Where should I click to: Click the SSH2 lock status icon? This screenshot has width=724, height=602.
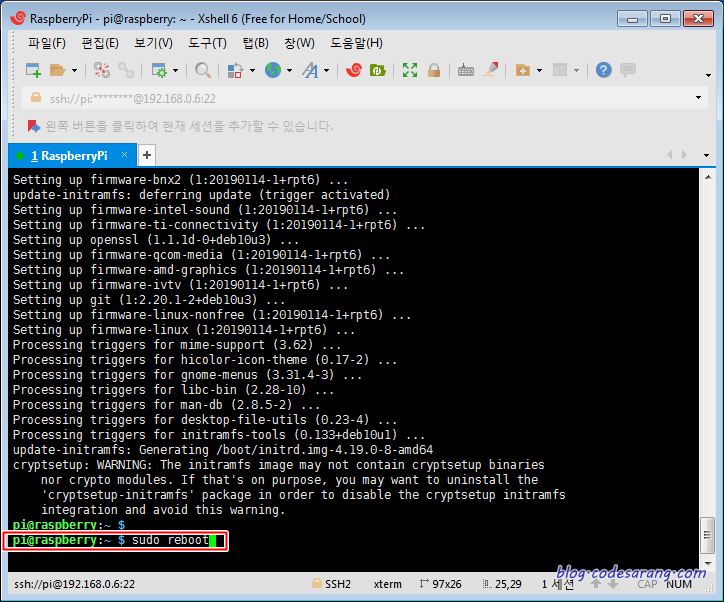[316, 584]
